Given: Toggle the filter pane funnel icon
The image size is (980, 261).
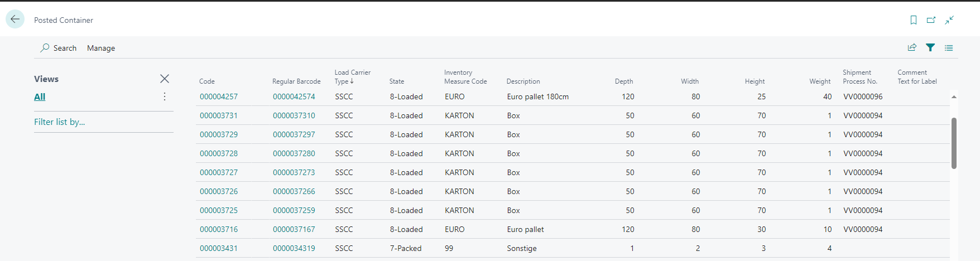Looking at the screenshot, I should [x=930, y=47].
